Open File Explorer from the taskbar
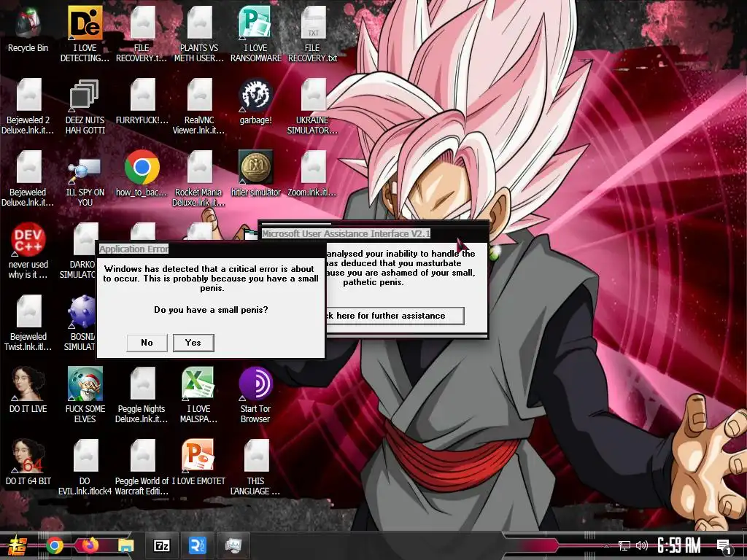Image resolution: width=747 pixels, height=560 pixels. pyautogui.click(x=125, y=545)
